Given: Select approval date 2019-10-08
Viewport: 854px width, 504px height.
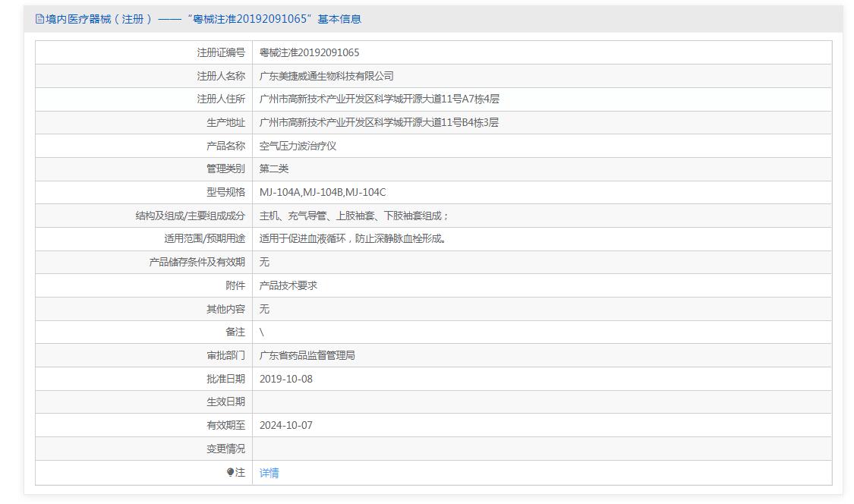Looking at the screenshot, I should 286,379.
